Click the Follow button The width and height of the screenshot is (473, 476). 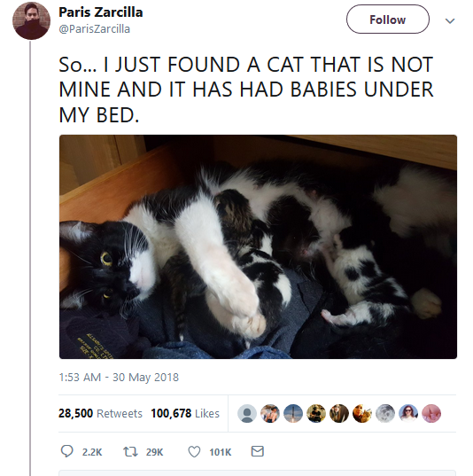tap(388, 20)
